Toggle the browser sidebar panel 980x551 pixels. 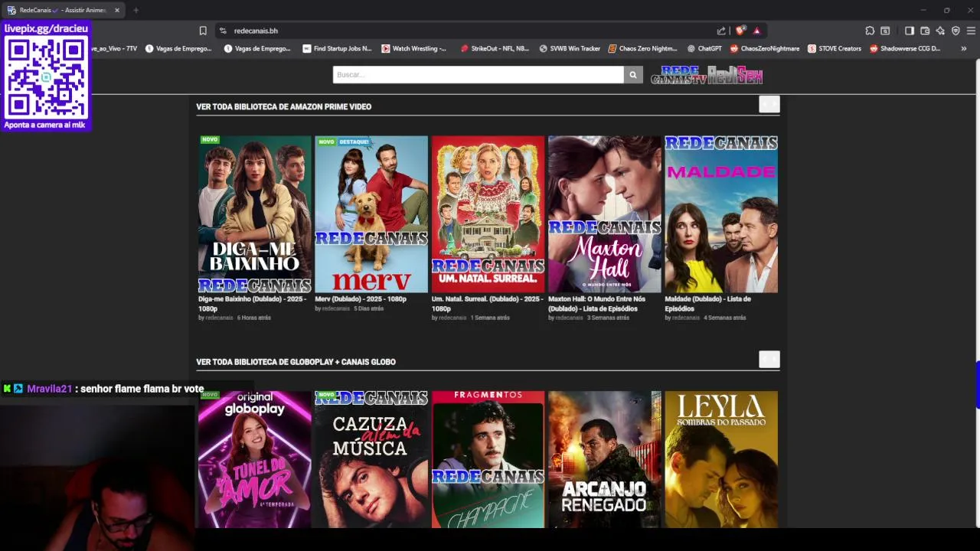(x=909, y=31)
